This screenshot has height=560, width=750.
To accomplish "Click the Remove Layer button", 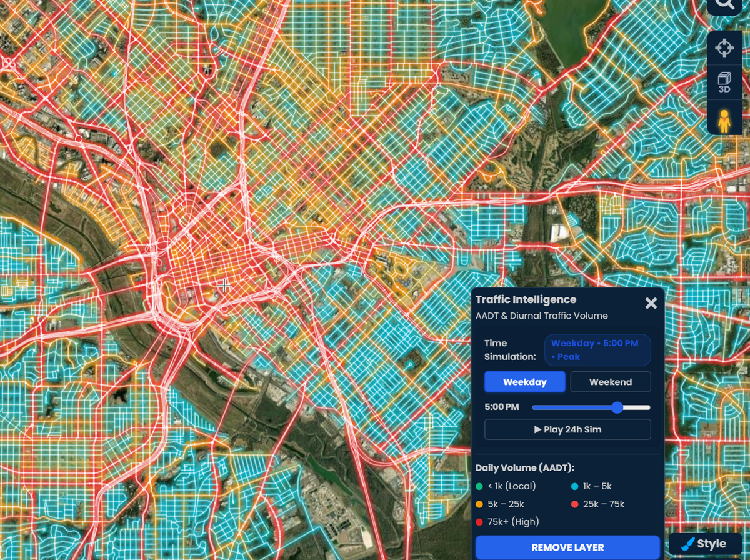I will 567,547.
